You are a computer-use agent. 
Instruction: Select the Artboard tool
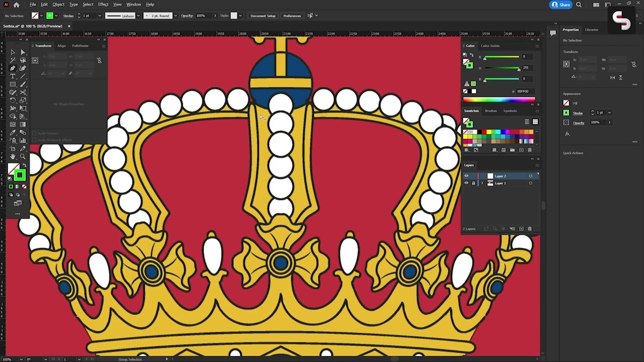[x=13, y=149]
